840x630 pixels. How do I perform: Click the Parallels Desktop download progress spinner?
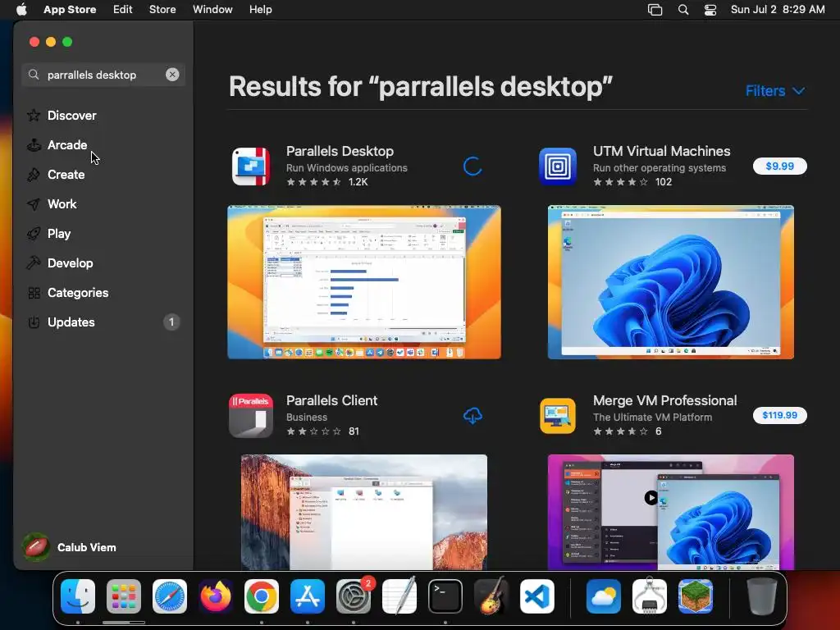(472, 166)
